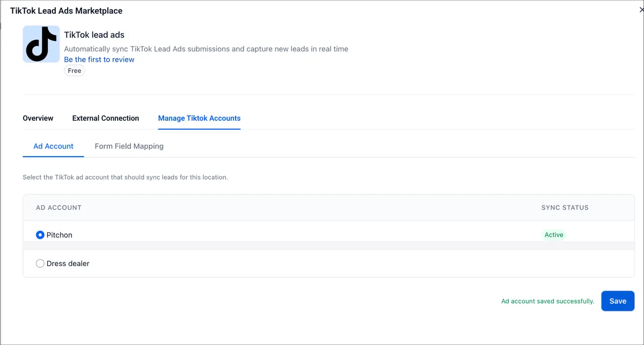Click the 'TikTok lead ads' app title
The image size is (644, 345).
tap(94, 35)
